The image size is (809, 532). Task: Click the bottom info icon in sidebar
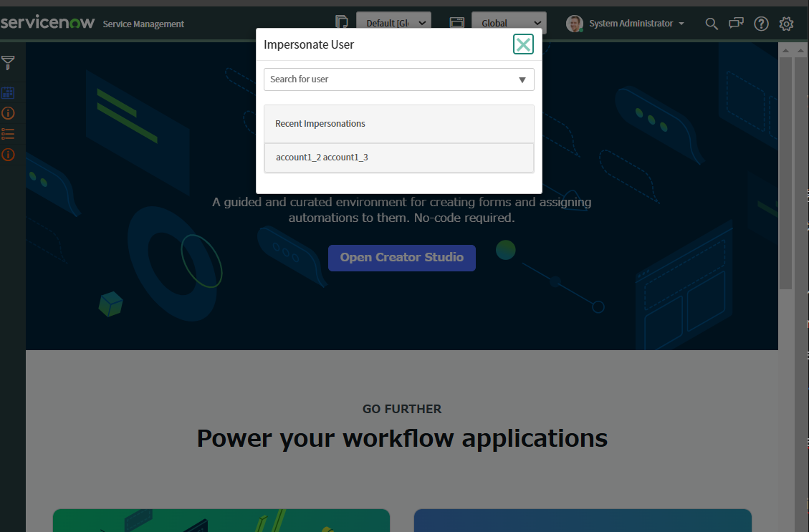click(x=8, y=154)
